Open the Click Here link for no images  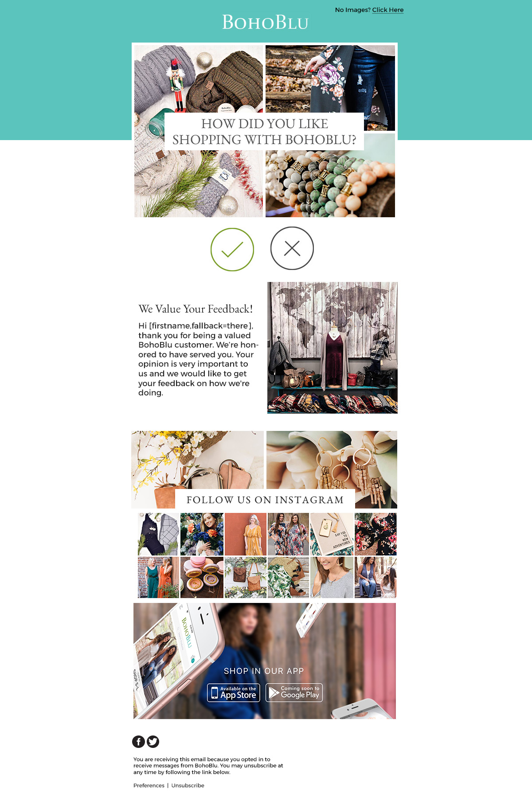388,10
